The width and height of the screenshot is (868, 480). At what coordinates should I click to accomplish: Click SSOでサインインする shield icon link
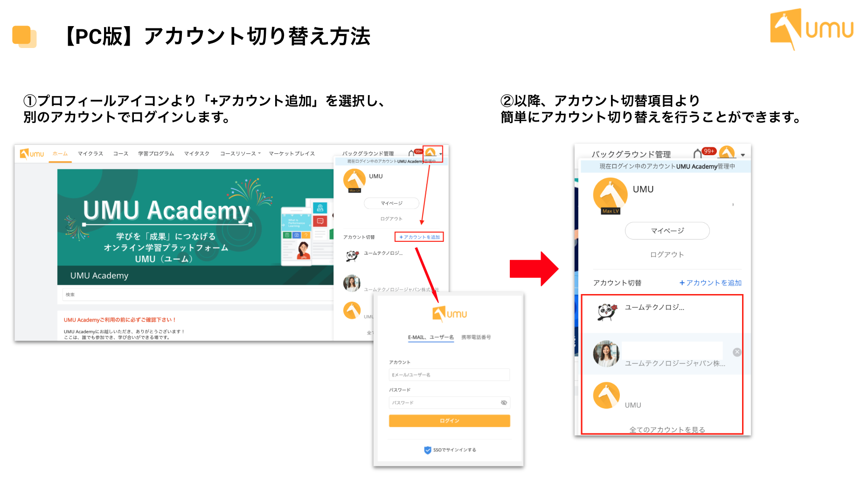coord(450,450)
